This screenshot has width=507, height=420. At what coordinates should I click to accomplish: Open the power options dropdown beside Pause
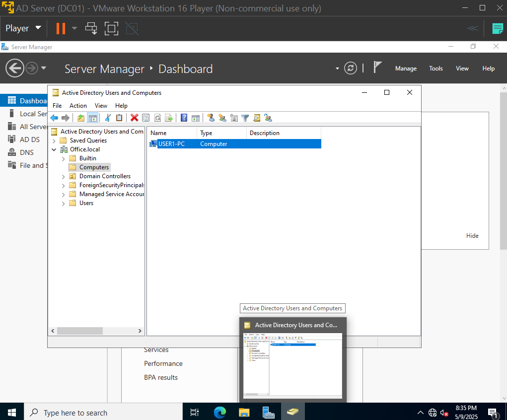[x=74, y=28]
